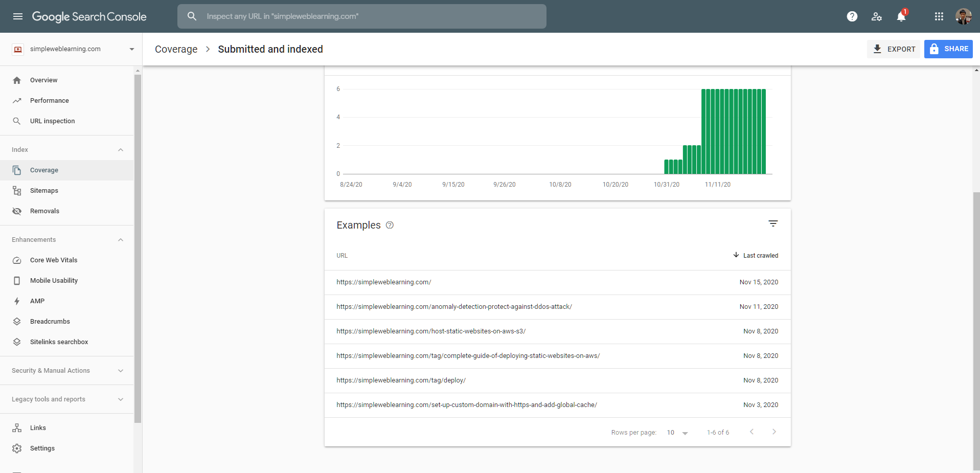
Task: Click the Nov 11, 2020 crawl date
Action: pyautogui.click(x=759, y=307)
